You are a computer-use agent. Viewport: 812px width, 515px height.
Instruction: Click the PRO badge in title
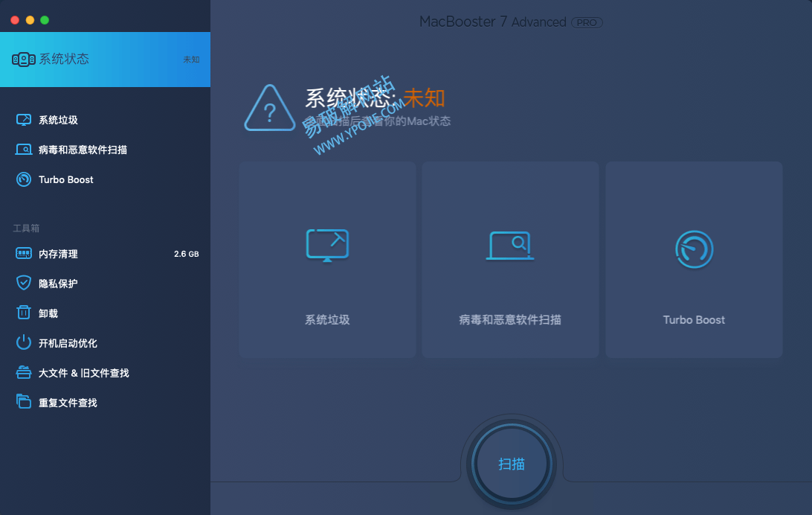click(587, 23)
